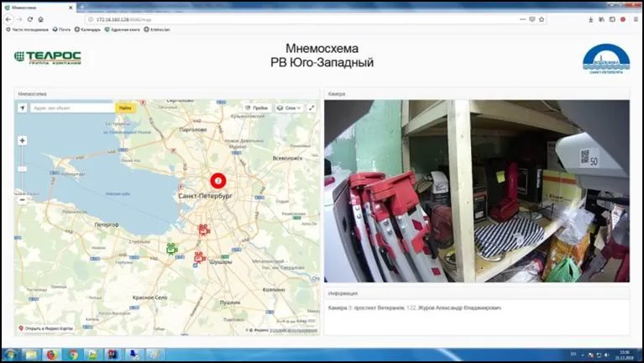Viewport: 644px width, 363px height.
Task: Click the ТЕЛРОС company logo
Action: click(x=48, y=58)
